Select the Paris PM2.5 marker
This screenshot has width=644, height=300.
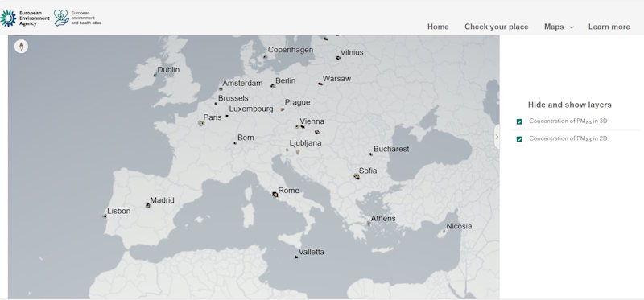pyautogui.click(x=201, y=123)
